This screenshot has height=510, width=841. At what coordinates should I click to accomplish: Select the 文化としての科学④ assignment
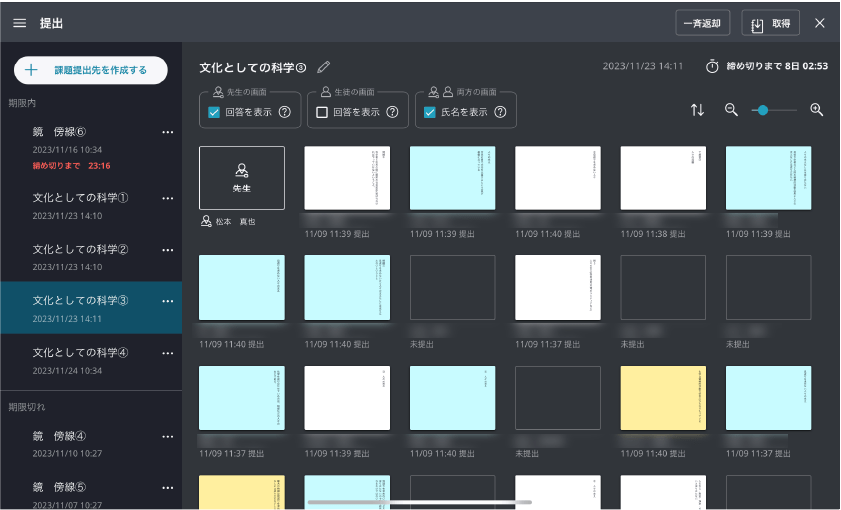tap(91, 361)
